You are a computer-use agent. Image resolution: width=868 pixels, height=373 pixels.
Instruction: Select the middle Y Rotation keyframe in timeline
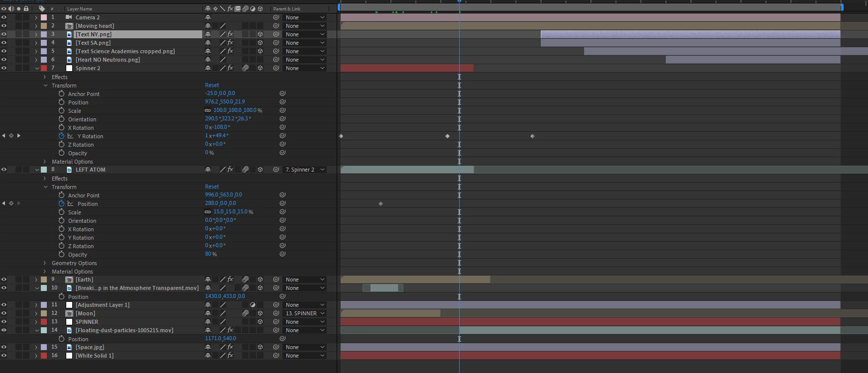click(x=447, y=136)
